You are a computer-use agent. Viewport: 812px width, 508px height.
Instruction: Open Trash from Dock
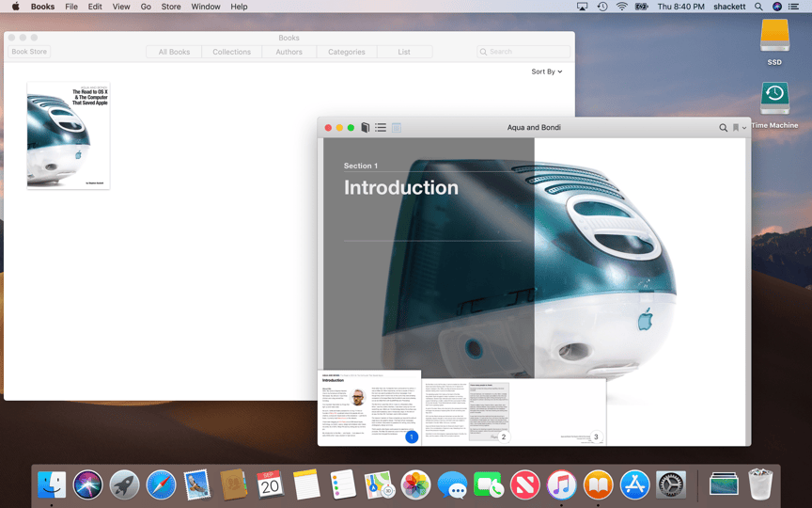760,484
